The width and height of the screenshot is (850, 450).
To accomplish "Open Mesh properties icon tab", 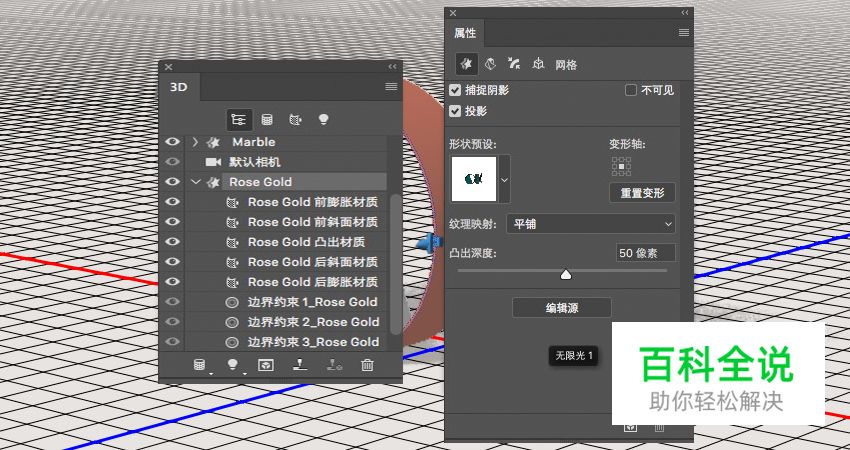I will pos(466,64).
